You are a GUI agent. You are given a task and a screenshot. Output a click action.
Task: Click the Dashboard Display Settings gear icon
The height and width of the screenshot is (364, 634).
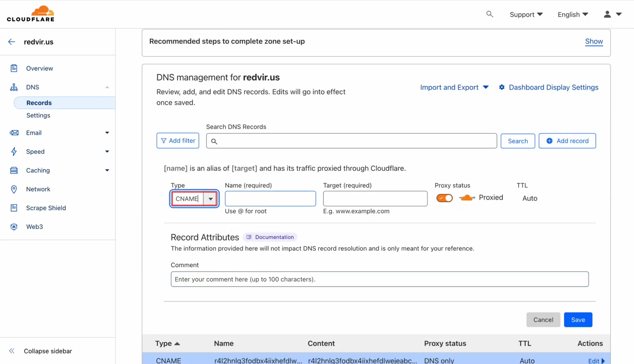pyautogui.click(x=502, y=87)
